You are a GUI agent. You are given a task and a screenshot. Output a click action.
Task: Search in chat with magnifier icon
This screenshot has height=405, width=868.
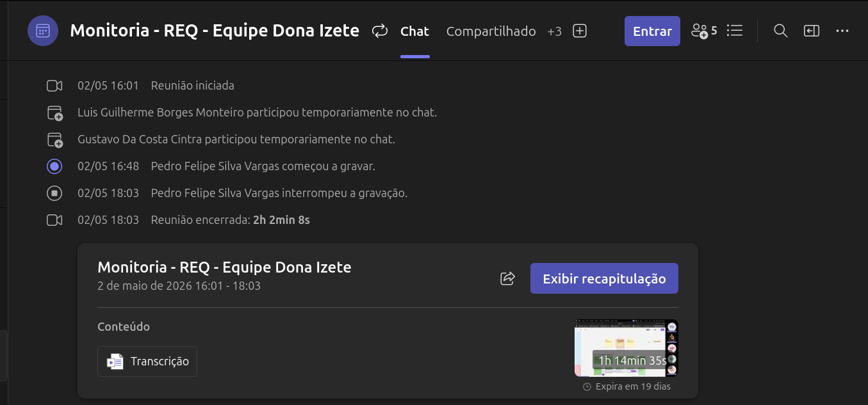(x=780, y=31)
